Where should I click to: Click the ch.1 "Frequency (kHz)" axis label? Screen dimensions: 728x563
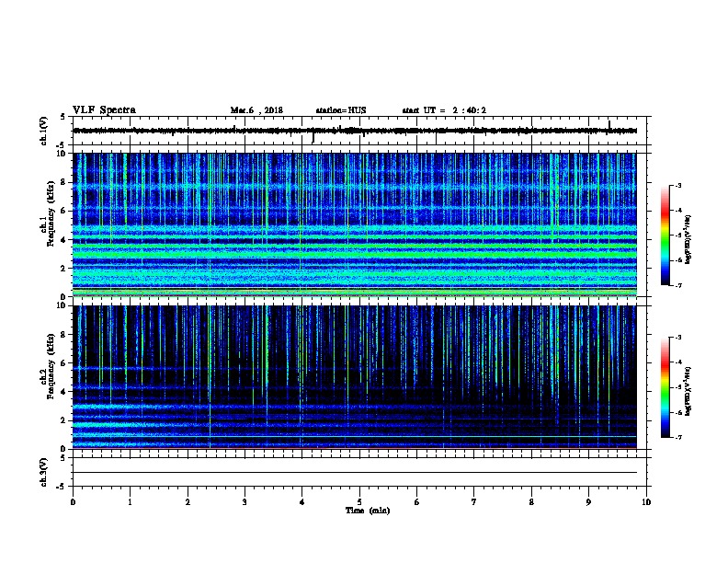pyautogui.click(x=51, y=213)
